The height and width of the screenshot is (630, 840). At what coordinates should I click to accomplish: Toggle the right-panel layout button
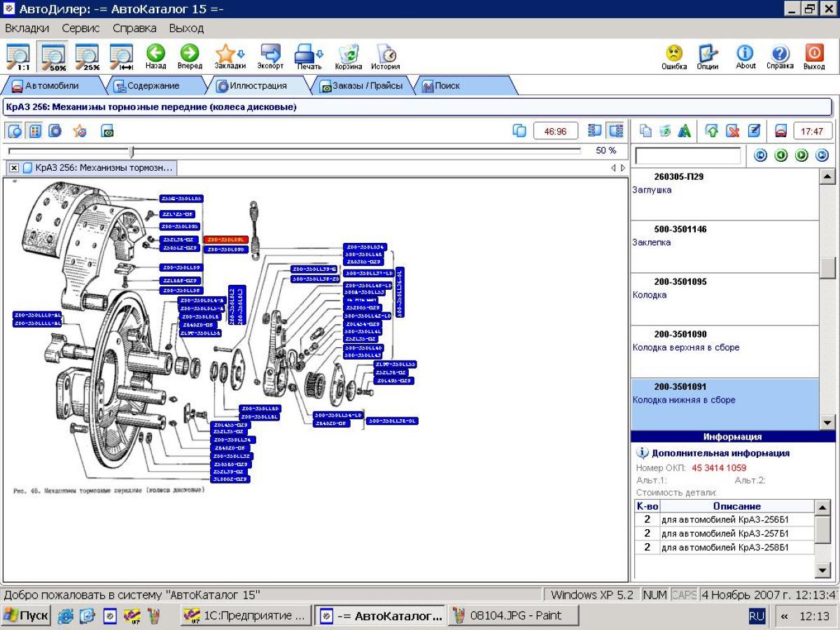pyautogui.click(x=615, y=131)
